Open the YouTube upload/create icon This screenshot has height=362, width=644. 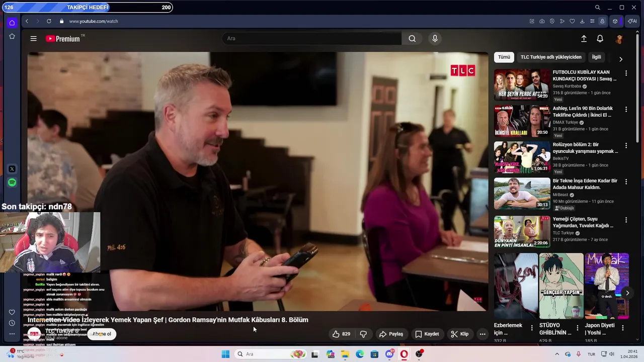584,39
